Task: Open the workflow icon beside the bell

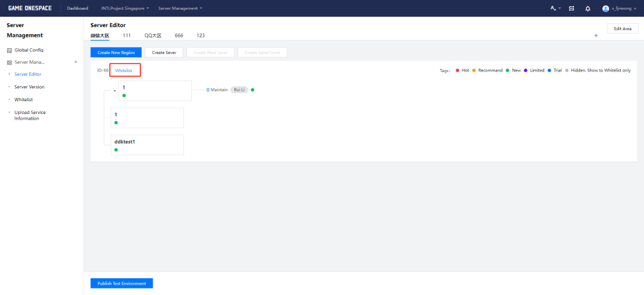Action: coord(571,8)
